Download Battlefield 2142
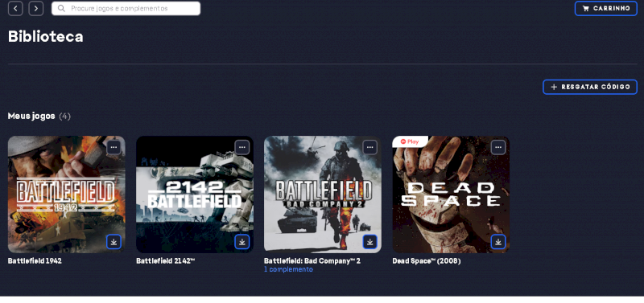The width and height of the screenshot is (644, 303). click(x=242, y=242)
